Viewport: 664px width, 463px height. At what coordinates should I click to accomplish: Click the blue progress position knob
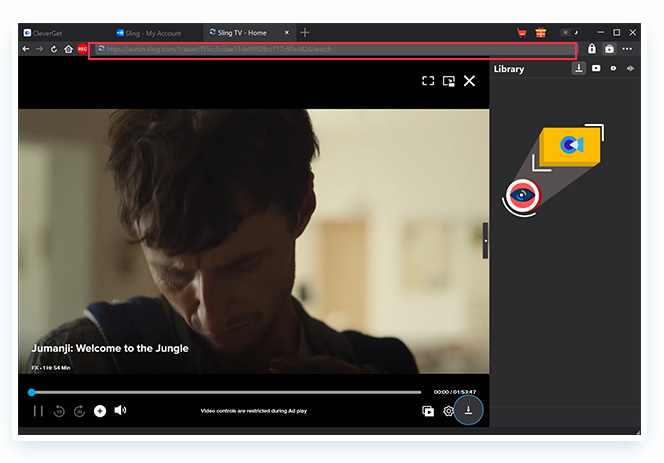click(31, 392)
